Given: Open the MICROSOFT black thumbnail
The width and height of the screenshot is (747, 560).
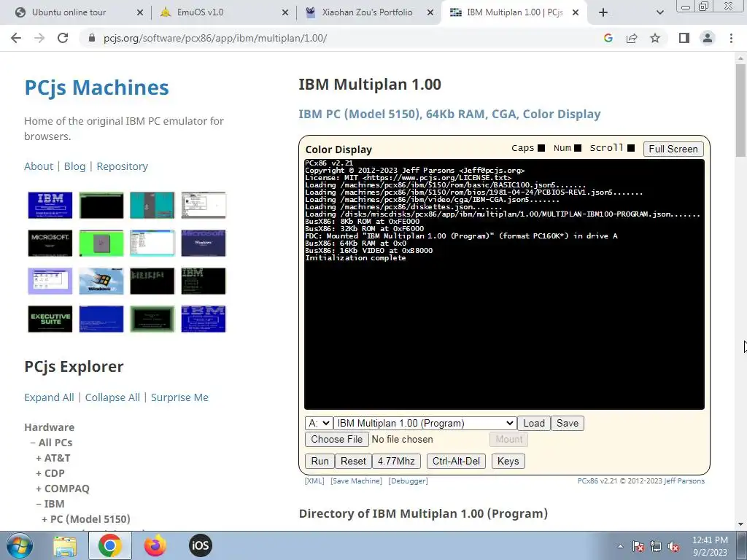Looking at the screenshot, I should coord(50,243).
